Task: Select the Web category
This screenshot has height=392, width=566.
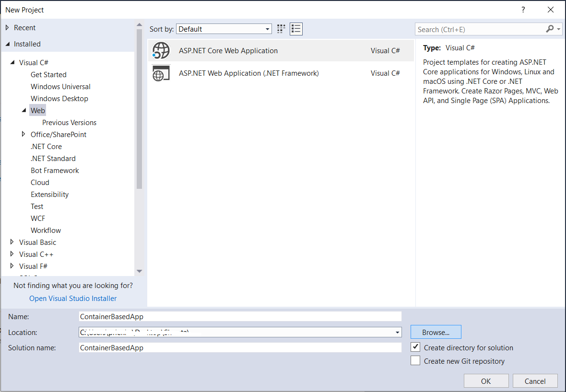Action: [37, 110]
